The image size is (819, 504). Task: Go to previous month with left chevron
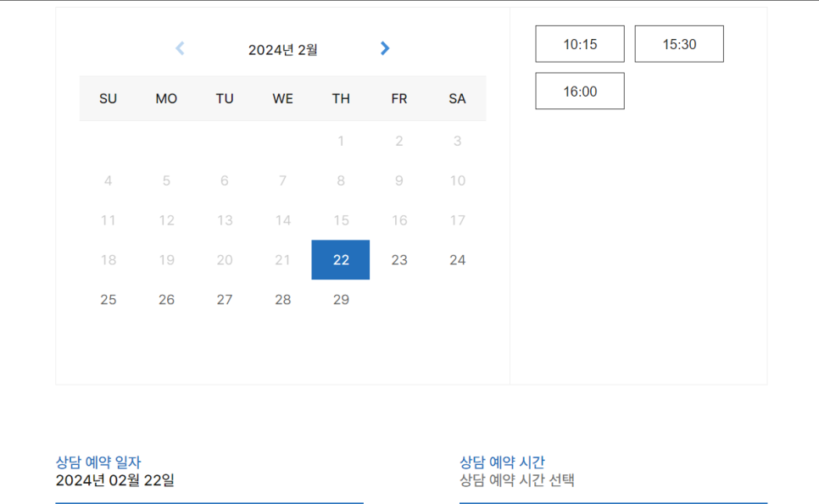pos(180,48)
